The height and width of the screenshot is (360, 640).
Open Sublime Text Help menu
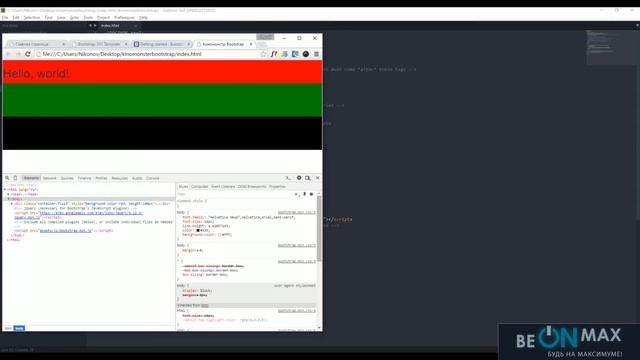point(143,18)
